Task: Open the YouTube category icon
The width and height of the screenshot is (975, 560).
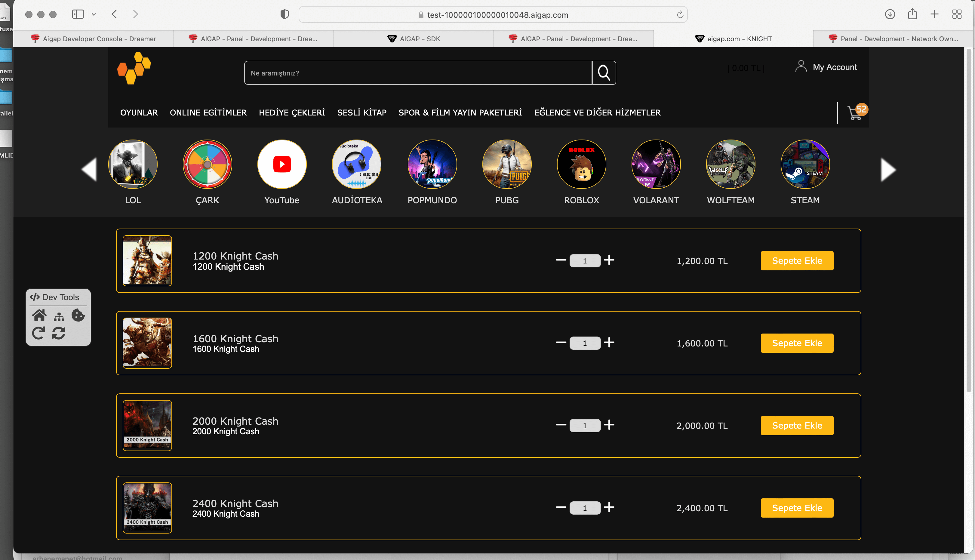Action: coord(282,164)
